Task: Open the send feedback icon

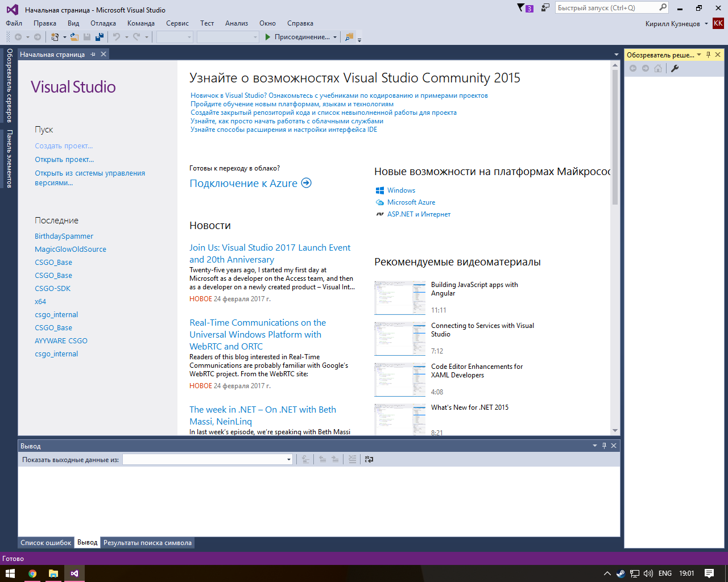Action: [x=545, y=8]
